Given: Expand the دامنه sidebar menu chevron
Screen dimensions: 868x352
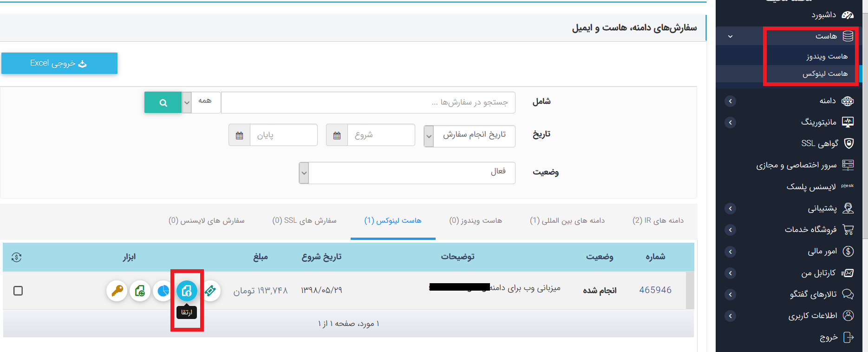Looking at the screenshot, I should pyautogui.click(x=730, y=101).
